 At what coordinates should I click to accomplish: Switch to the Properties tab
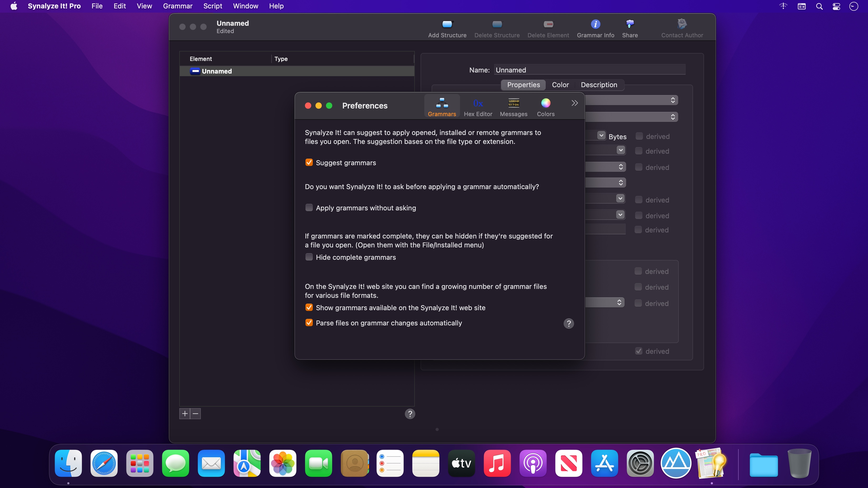click(x=523, y=85)
